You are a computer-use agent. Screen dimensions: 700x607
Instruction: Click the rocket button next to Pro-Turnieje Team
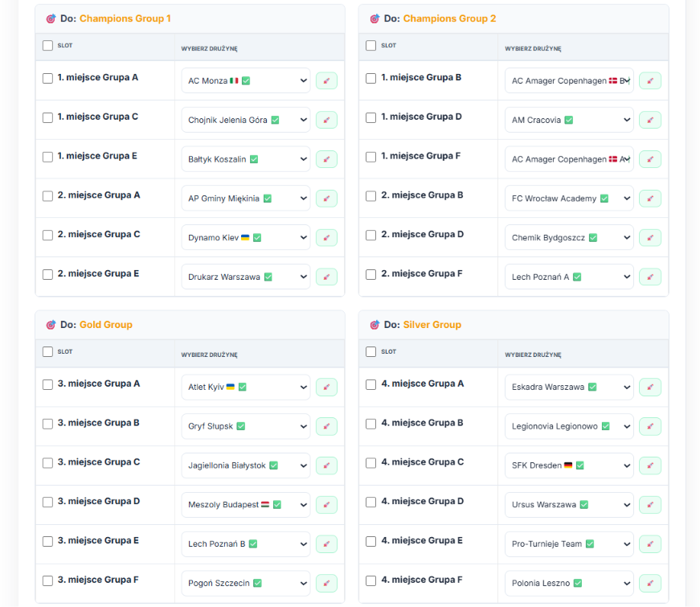[x=650, y=544]
